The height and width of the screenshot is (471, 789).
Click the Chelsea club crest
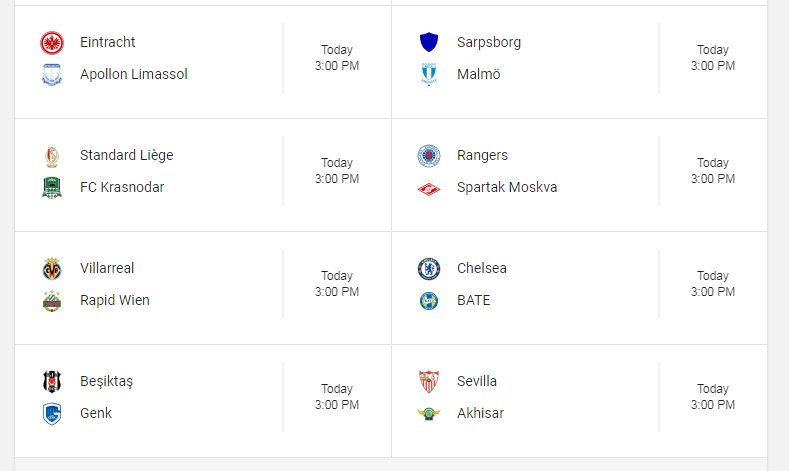pyautogui.click(x=429, y=269)
